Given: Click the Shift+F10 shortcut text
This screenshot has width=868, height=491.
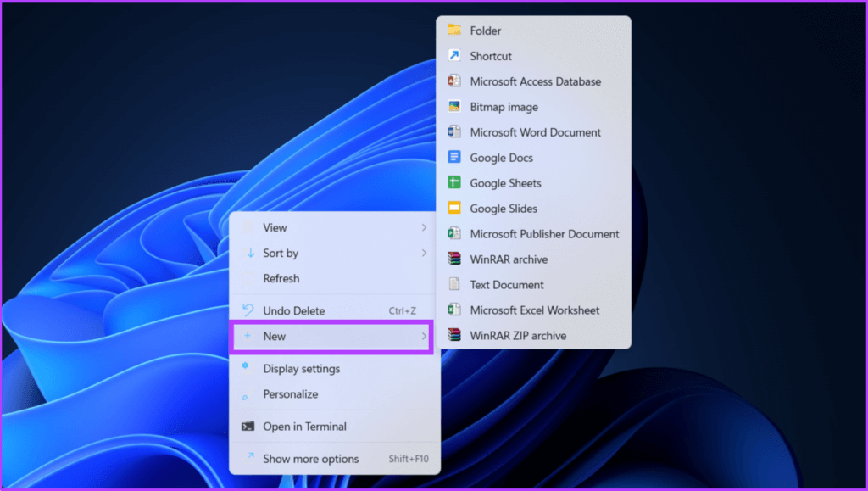Looking at the screenshot, I should [x=409, y=459].
